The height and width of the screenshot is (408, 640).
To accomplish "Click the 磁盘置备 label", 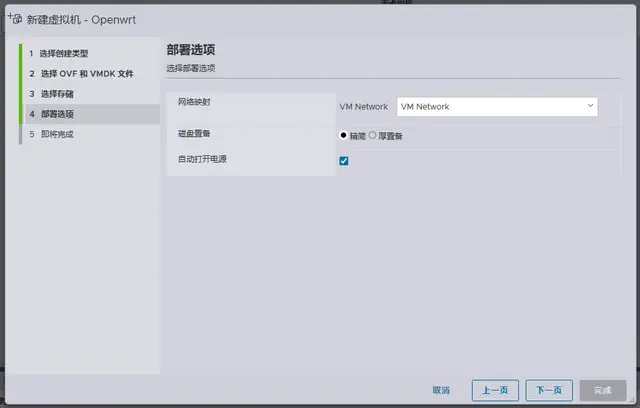I will click(194, 133).
